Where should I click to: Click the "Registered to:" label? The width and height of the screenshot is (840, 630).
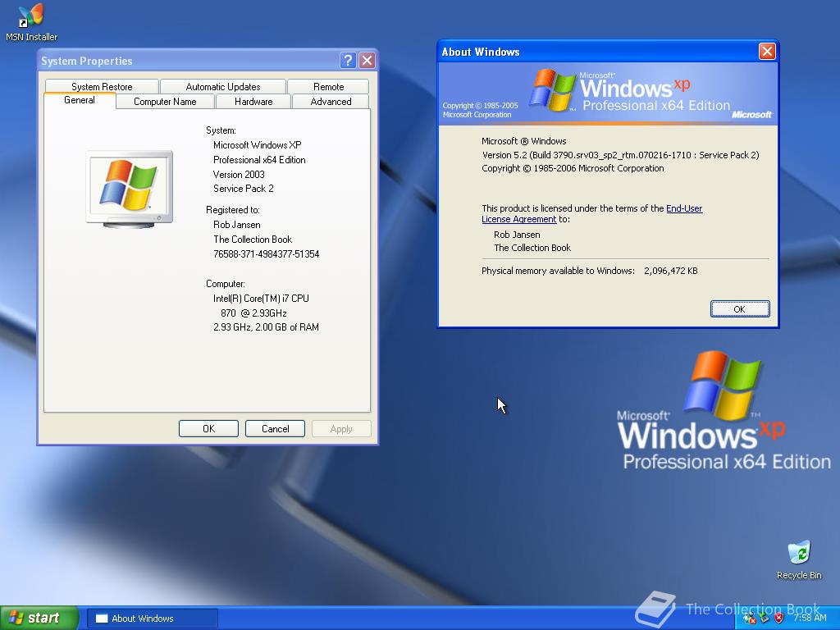(232, 210)
